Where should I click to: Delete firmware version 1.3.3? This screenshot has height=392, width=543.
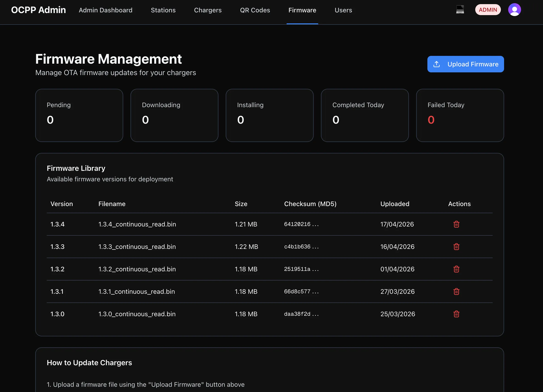click(x=456, y=247)
